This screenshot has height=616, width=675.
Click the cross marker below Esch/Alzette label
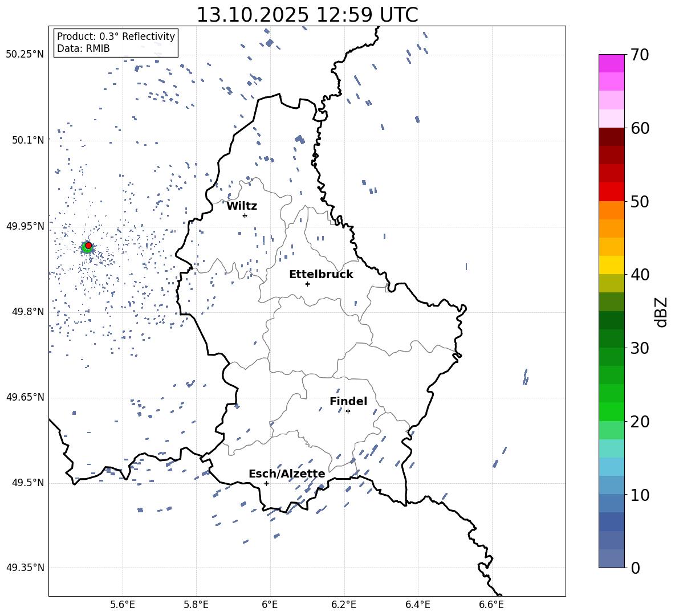[x=266, y=483]
